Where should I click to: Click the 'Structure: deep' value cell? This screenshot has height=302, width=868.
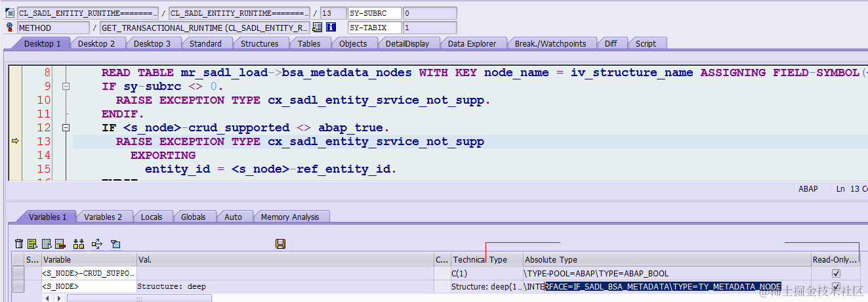285,287
